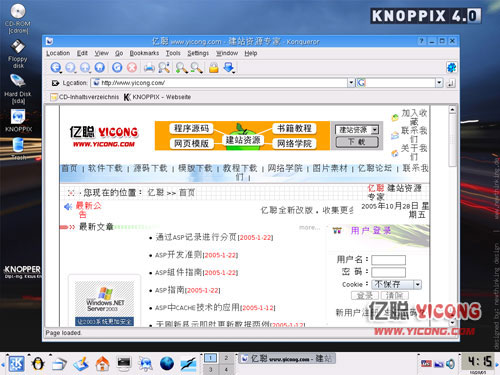Click the Forward navigation arrow icon
Screen dimensions: 500x375
pyautogui.click(x=70, y=68)
